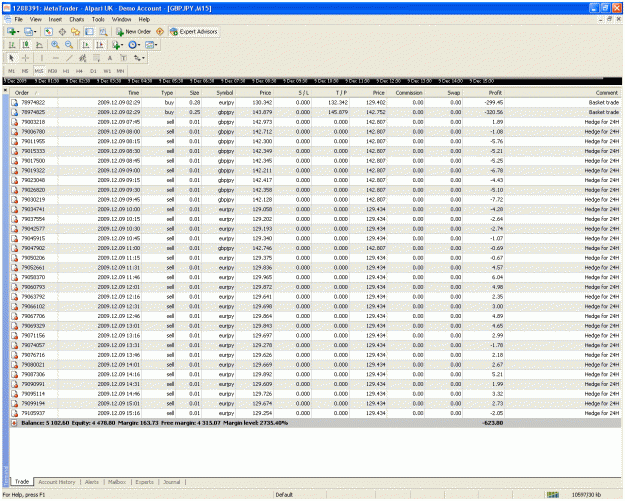Close the Terminal panel with x
Image resolution: width=625 pixels, height=501 pixels.
pyautogui.click(x=5, y=90)
